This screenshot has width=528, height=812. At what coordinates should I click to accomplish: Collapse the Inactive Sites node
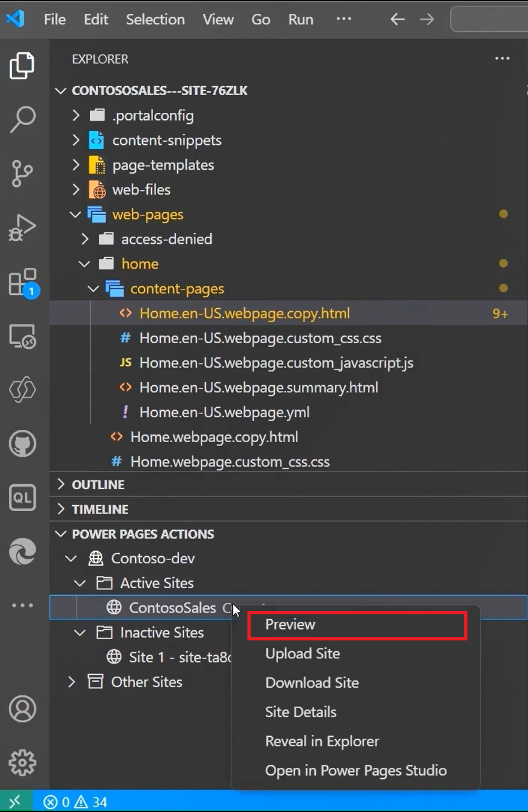80,633
